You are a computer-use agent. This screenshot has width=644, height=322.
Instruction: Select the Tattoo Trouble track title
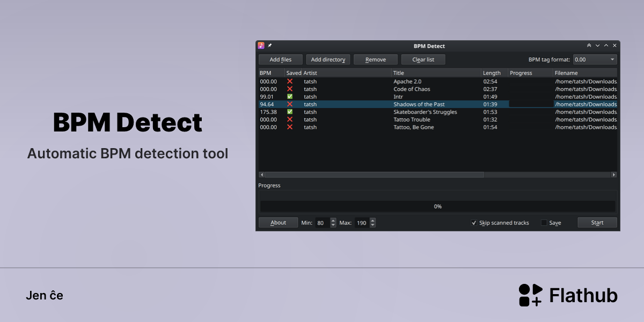point(412,120)
